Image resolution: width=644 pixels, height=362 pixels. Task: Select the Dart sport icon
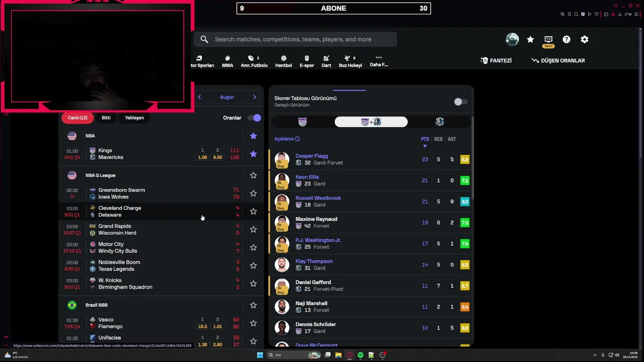click(327, 61)
